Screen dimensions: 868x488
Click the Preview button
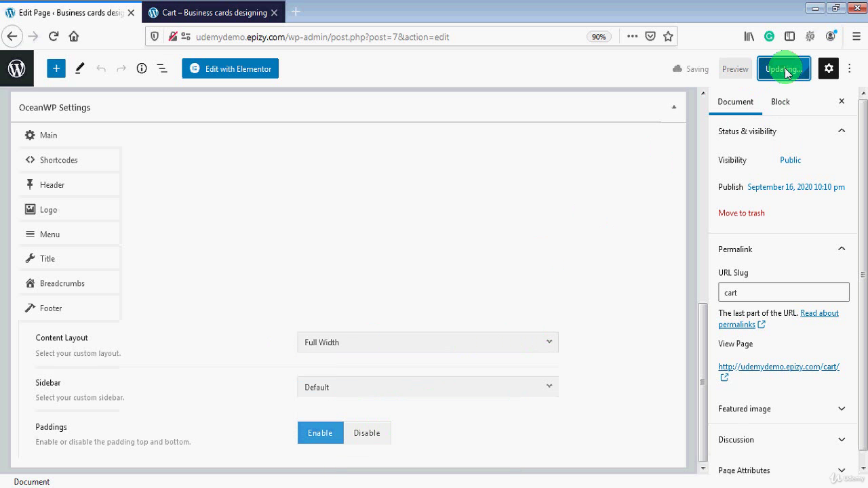735,68
